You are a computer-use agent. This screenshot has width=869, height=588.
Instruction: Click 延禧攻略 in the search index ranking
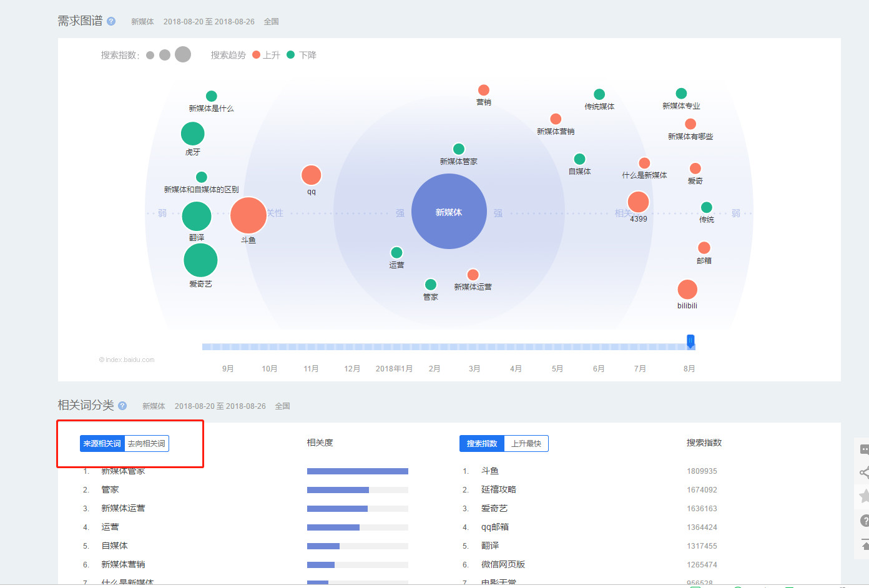pos(499,490)
